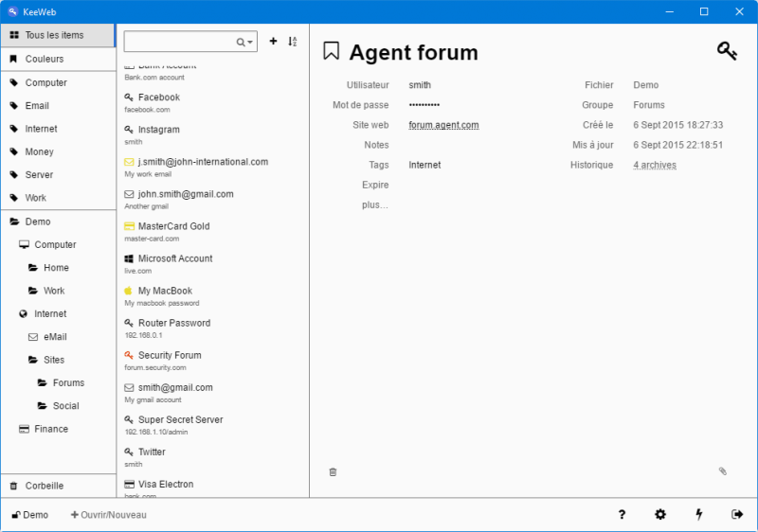Move entry to trash with trash icon
The height and width of the screenshot is (532, 758).
click(x=333, y=471)
